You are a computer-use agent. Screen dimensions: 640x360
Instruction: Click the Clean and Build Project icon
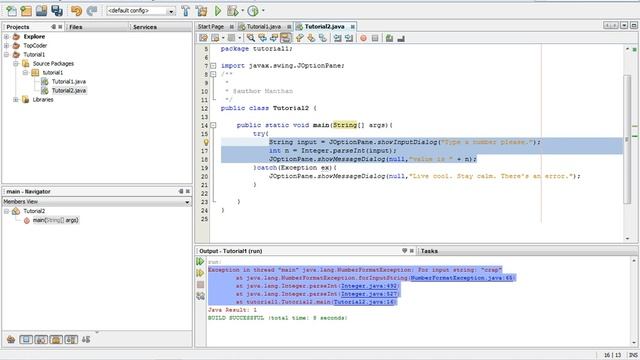point(201,11)
